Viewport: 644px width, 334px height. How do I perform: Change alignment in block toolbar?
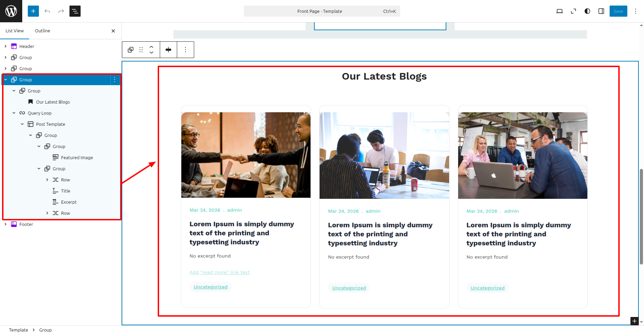tap(168, 50)
